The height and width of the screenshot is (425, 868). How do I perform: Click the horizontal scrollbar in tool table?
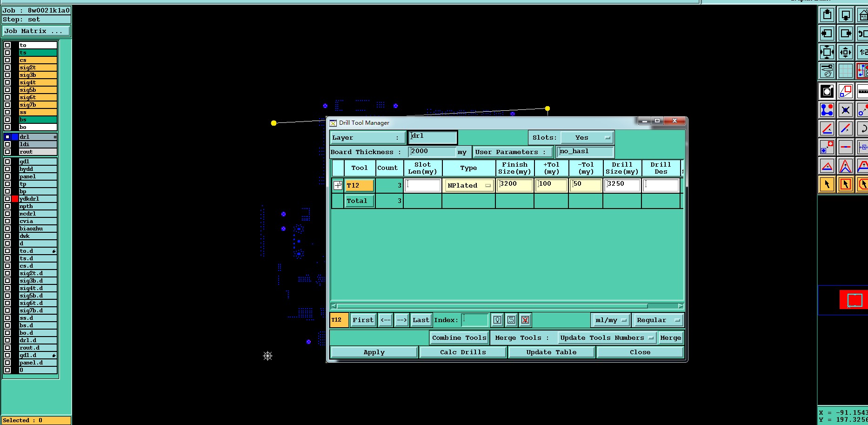[492, 306]
